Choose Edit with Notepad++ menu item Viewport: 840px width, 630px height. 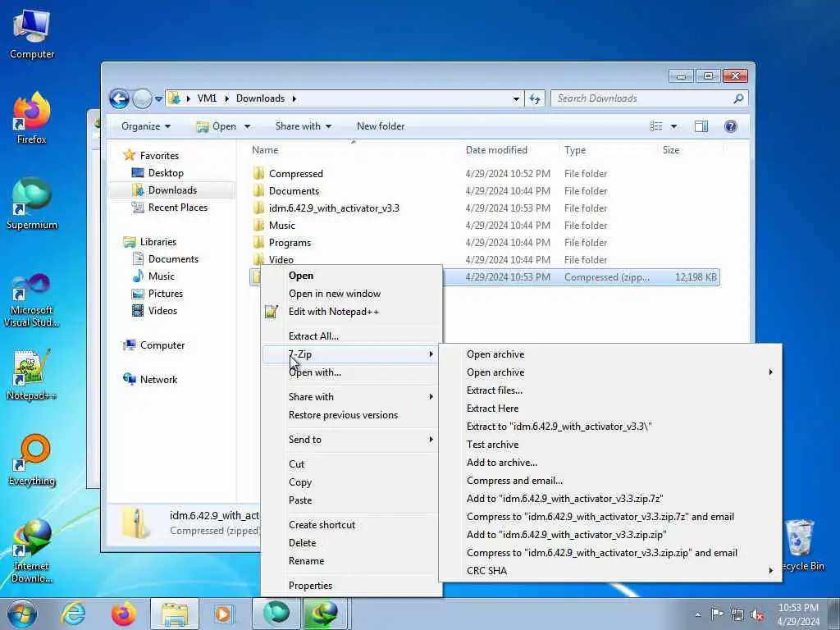pyautogui.click(x=333, y=312)
